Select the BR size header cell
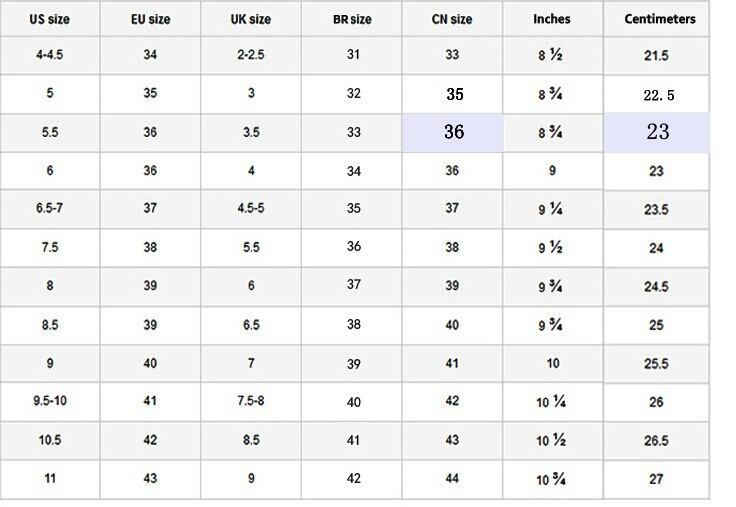The height and width of the screenshot is (507, 736). 353,19
